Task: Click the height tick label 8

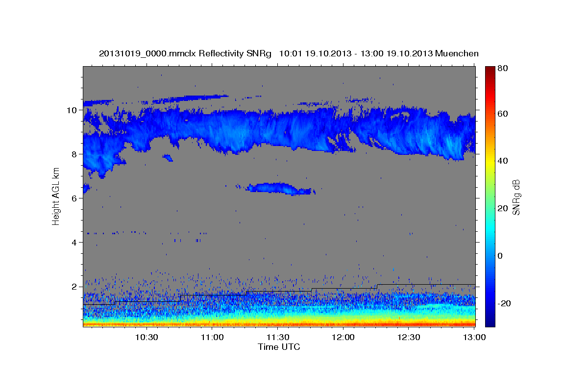Action: coord(75,154)
